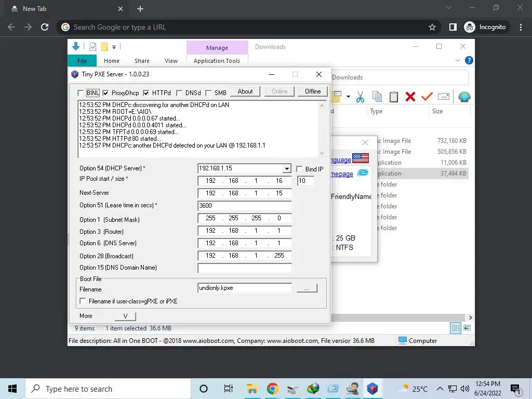The image size is (532, 399).
Task: Open the Option 54 DHCP Server dropdown
Action: pos(287,168)
